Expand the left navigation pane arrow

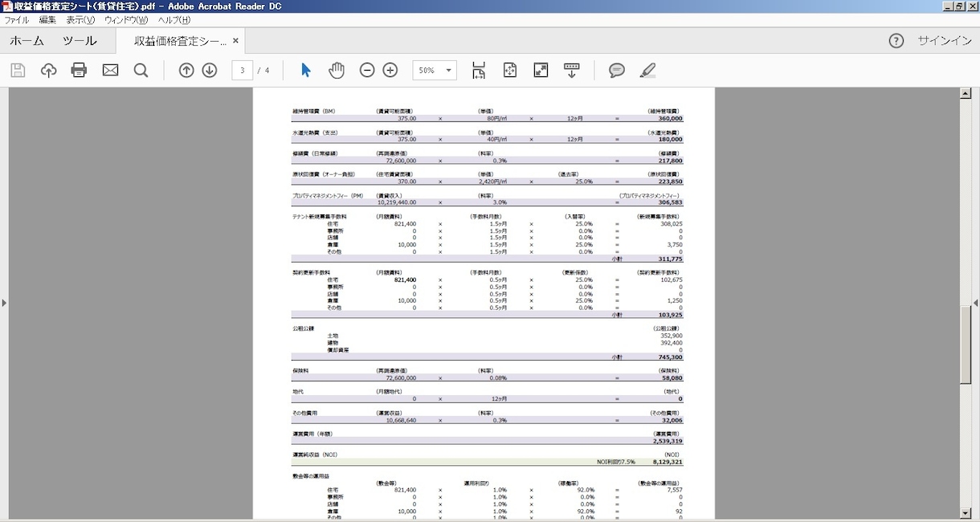(x=4, y=303)
